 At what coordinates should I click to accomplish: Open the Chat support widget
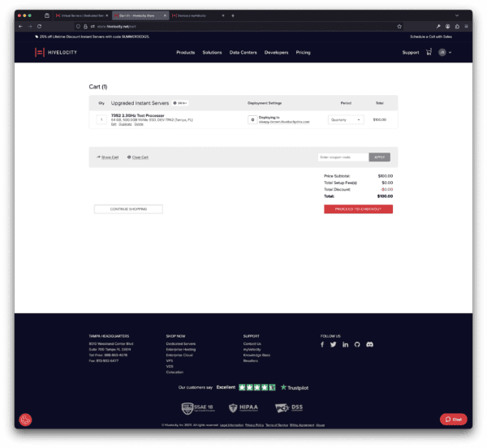tap(453, 419)
